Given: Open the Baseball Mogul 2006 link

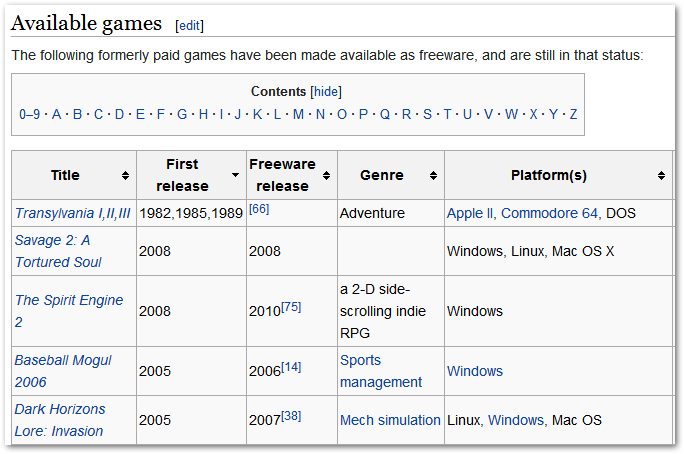Looking at the screenshot, I should pos(63,371).
